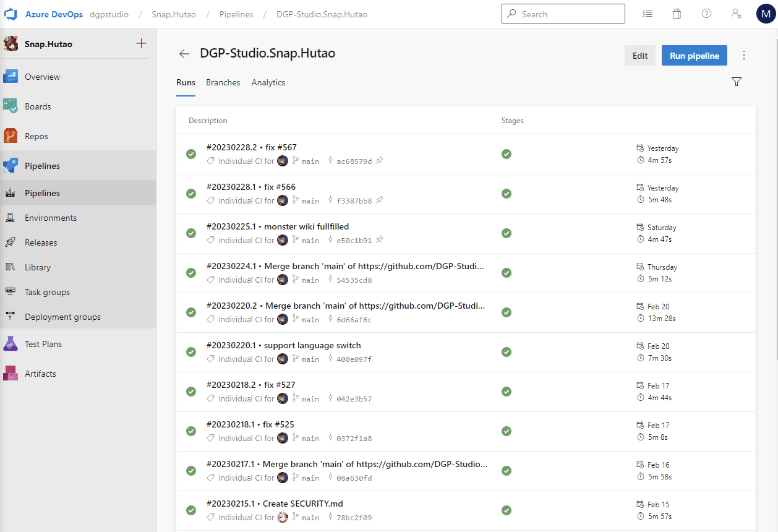Click Test Plans label in sidebar

[43, 344]
